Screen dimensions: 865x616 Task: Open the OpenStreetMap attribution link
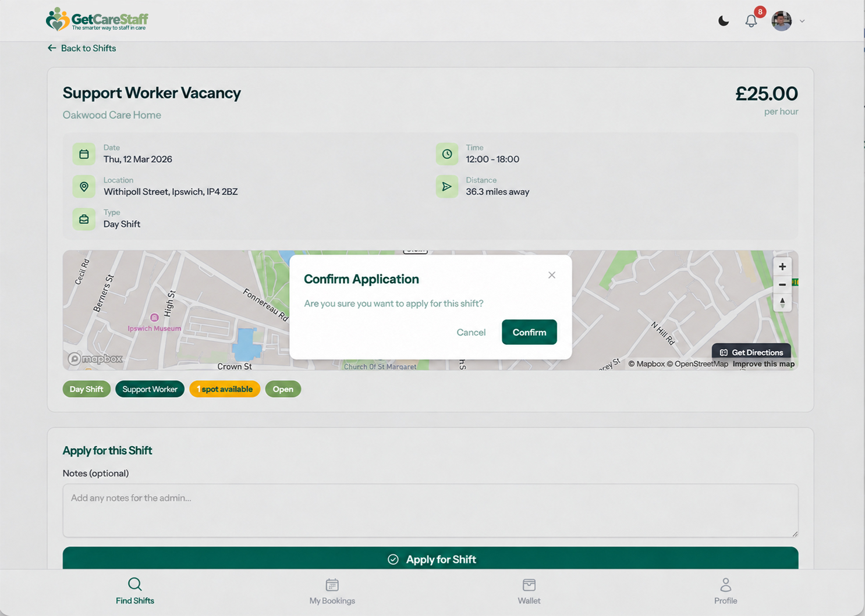click(x=697, y=364)
